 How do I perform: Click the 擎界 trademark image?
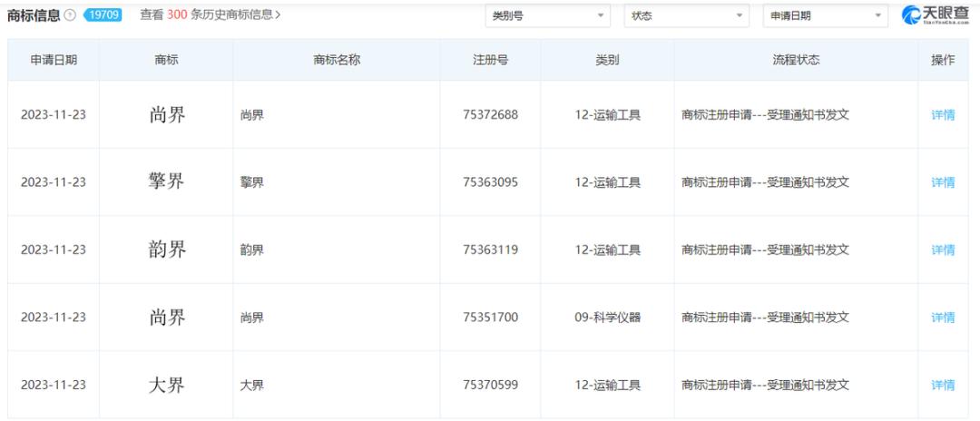(166, 182)
